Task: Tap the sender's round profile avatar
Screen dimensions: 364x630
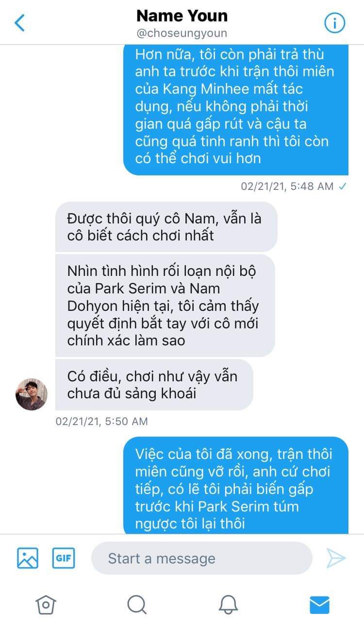Action: pos(32,394)
